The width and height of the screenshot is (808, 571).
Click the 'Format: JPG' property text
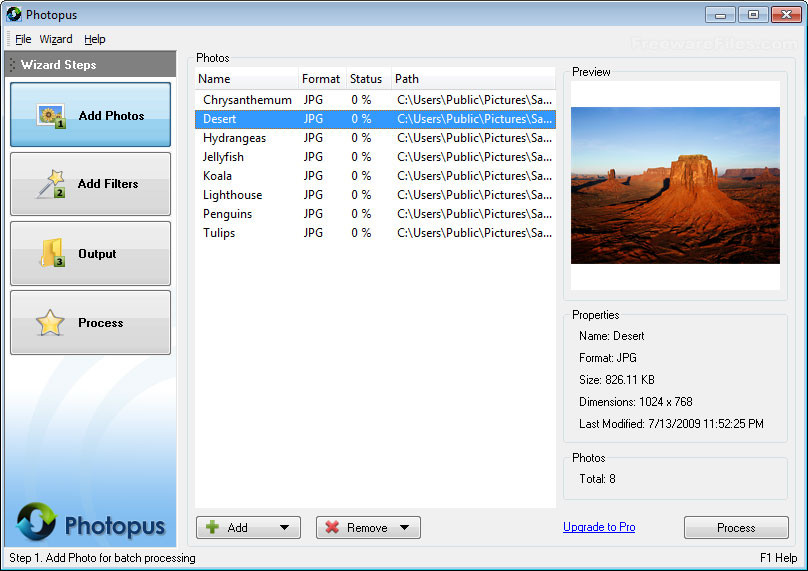(608, 358)
